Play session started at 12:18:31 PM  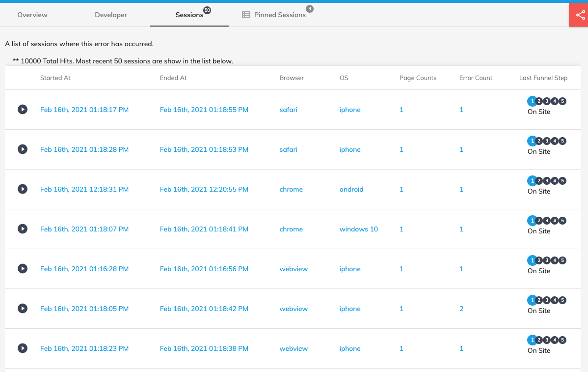tap(23, 189)
